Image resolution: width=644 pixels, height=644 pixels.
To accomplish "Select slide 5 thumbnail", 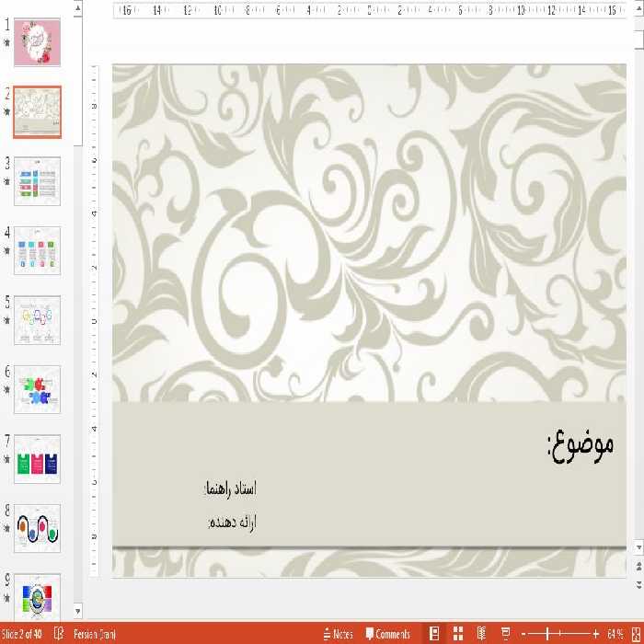I will coord(38,320).
